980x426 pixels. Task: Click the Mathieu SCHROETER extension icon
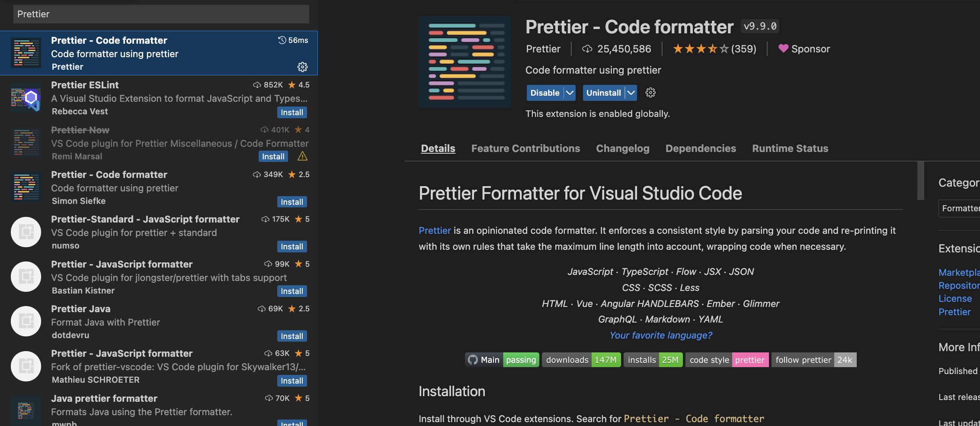26,366
